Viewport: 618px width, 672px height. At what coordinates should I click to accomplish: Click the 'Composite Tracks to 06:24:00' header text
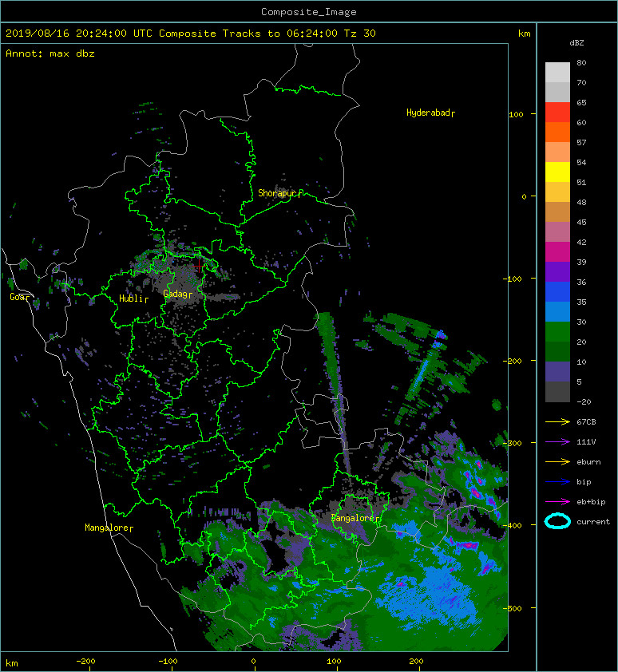248,34
